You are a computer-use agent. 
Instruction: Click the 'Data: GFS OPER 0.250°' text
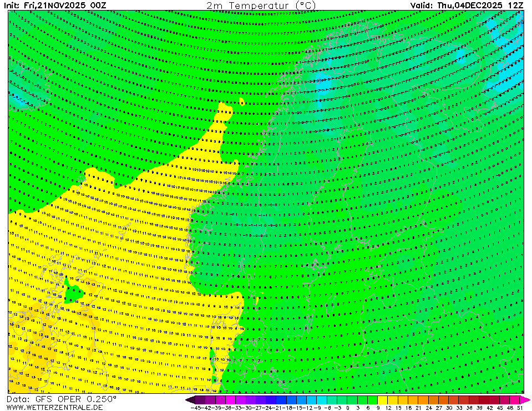tap(62, 399)
